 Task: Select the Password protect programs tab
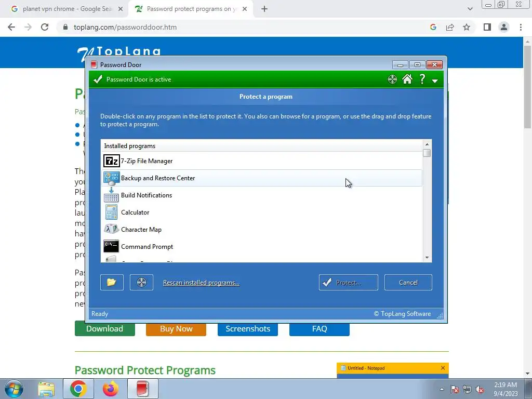(191, 9)
